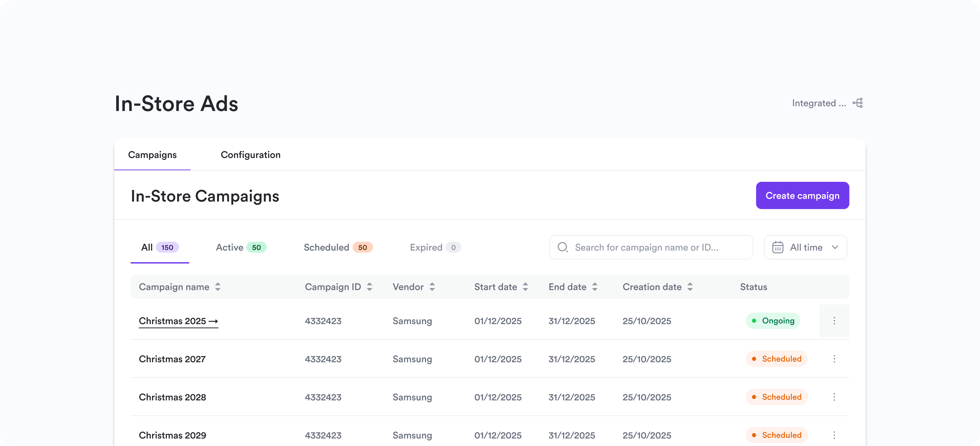Click the integration icon next to "Integrated"

[857, 103]
